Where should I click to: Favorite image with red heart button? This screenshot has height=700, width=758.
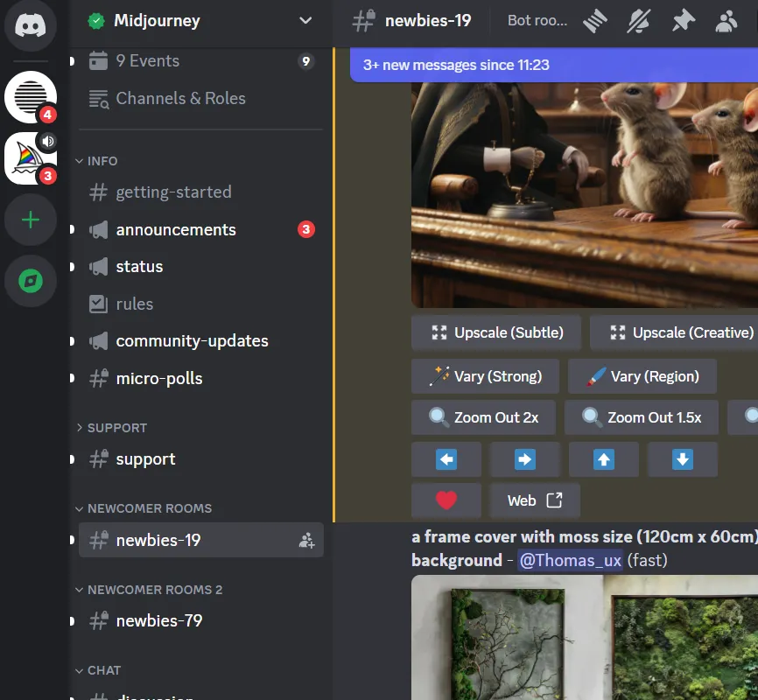446,500
